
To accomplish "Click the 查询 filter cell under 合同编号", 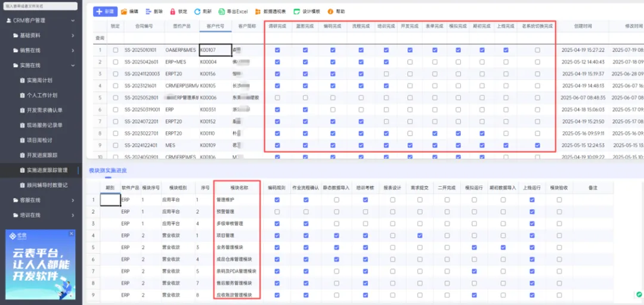I will (x=143, y=38).
